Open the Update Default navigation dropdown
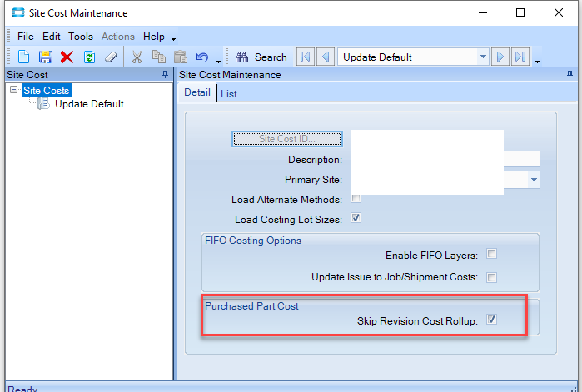The width and height of the screenshot is (582, 392). (x=483, y=57)
